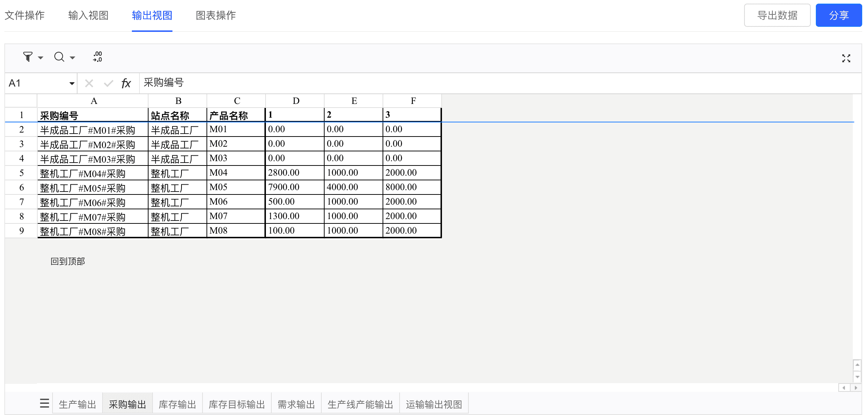
Task: Open the 需求输出 sheet tab
Action: tap(296, 404)
